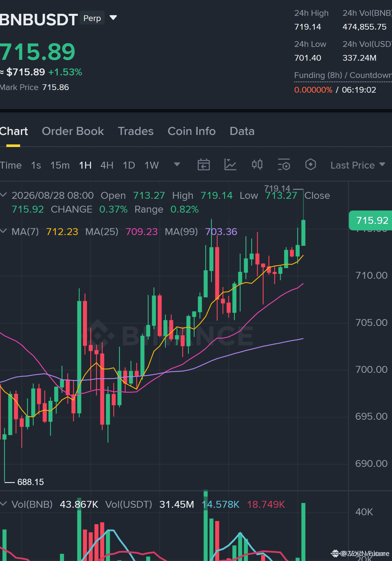Click the hexagon chart preferences icon
Image resolution: width=392 pixels, height=561 pixels.
click(311, 165)
